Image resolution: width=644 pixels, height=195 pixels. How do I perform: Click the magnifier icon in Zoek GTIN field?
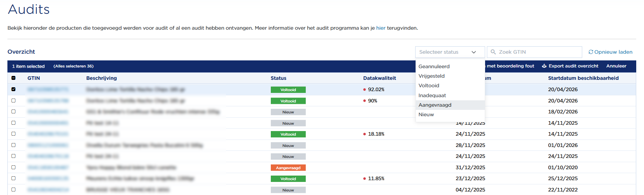point(493,52)
